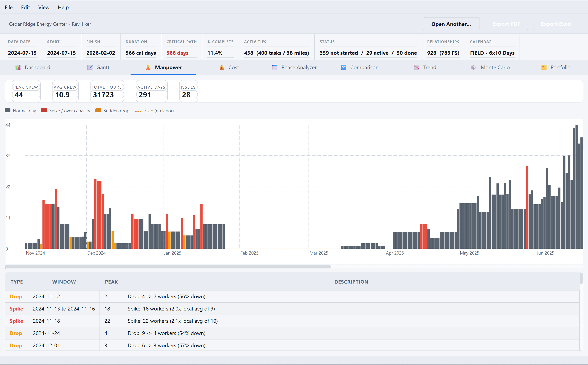Click the WINDOW column header
Viewport: 588px width, 365px height.
click(x=64, y=282)
